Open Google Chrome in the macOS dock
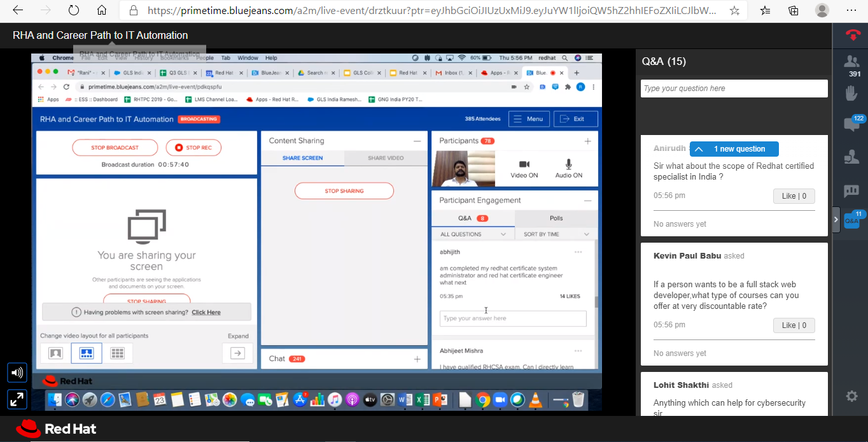Image resolution: width=868 pixels, height=442 pixels. 482,400
